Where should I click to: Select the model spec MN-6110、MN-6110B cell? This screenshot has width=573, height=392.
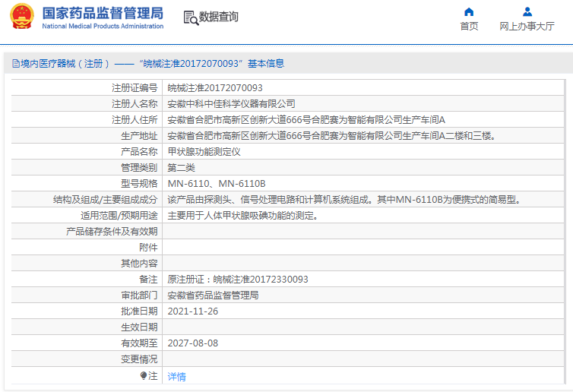[x=217, y=184]
